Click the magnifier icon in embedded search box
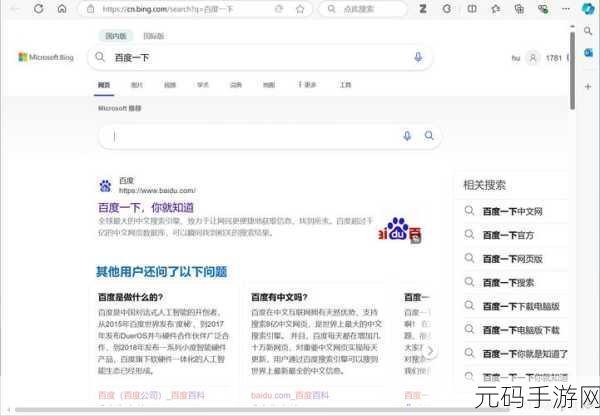 point(429,135)
